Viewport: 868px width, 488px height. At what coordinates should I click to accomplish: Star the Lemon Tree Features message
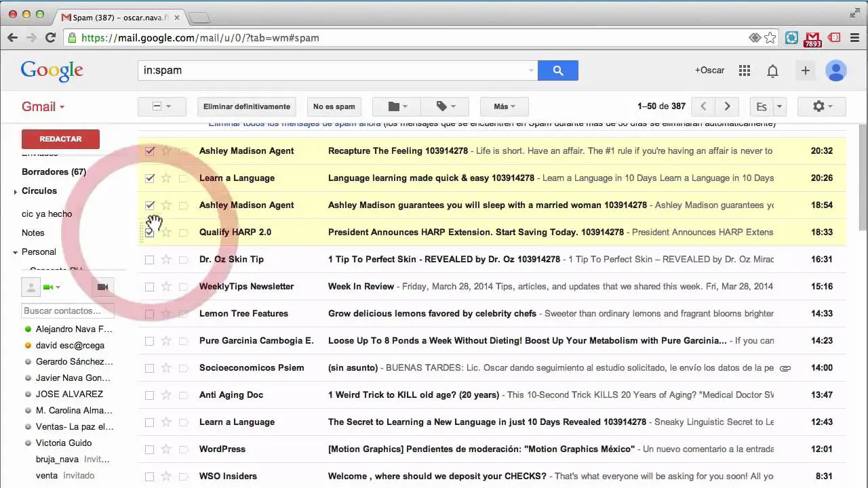[166, 314]
